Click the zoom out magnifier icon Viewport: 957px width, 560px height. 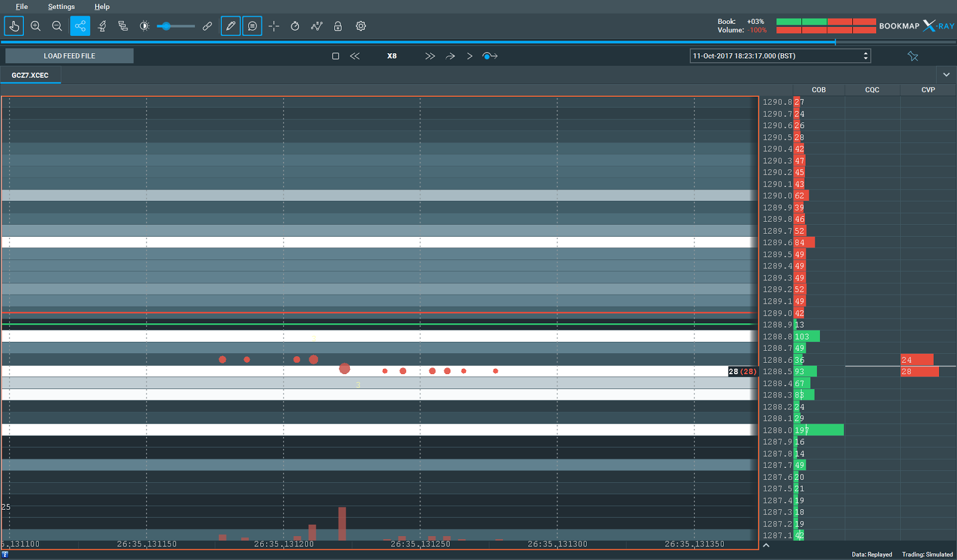coord(57,26)
